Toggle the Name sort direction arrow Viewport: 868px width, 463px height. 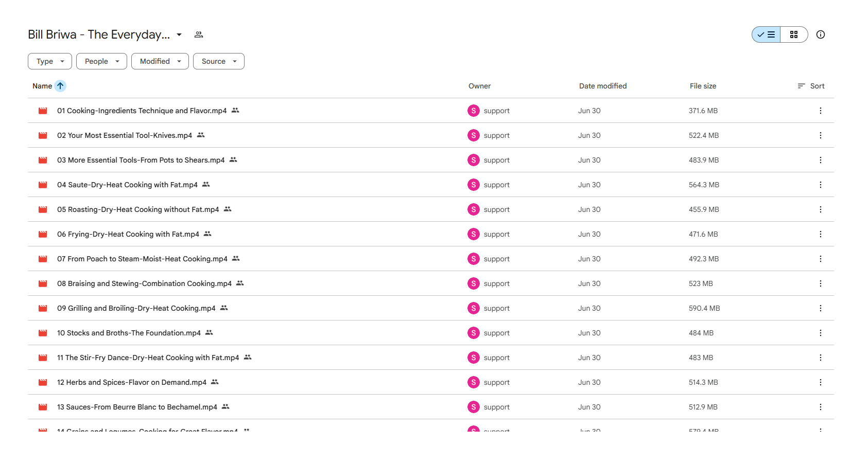60,86
